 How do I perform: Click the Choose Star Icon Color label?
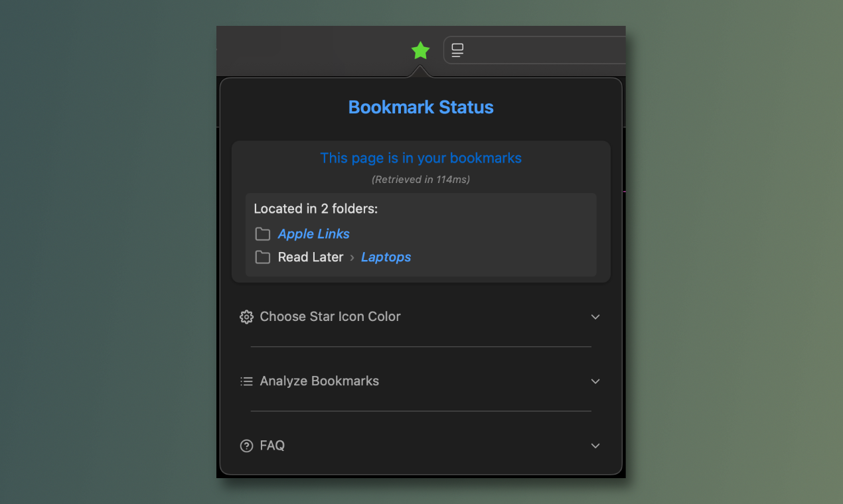click(330, 317)
